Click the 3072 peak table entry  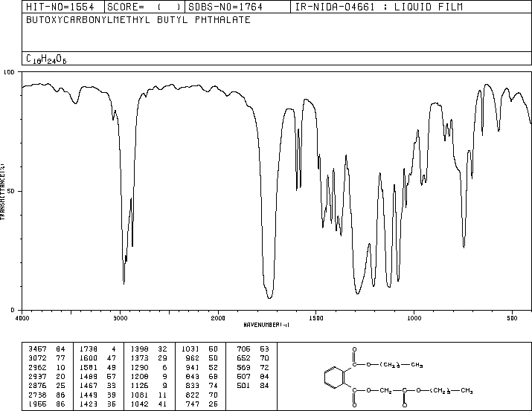click(x=47, y=358)
